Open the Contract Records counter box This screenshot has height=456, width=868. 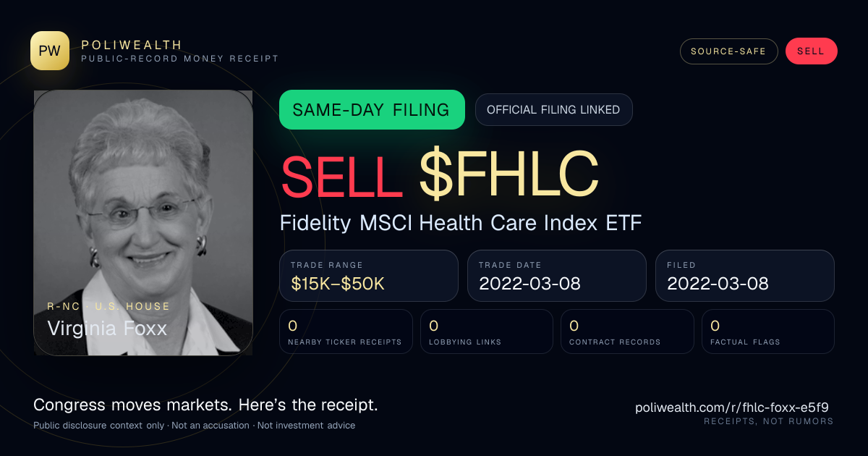(627, 332)
